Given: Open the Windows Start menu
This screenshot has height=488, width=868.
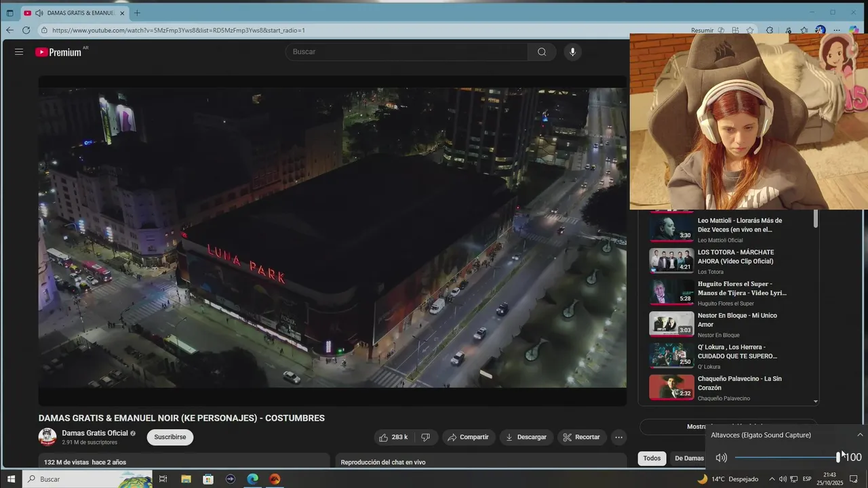Looking at the screenshot, I should [11, 479].
